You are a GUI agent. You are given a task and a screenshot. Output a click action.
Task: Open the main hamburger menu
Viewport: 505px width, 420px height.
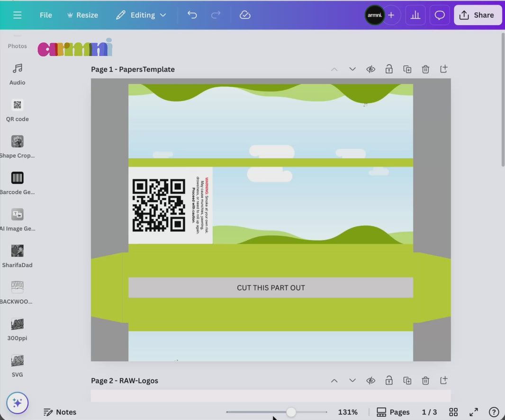18,15
